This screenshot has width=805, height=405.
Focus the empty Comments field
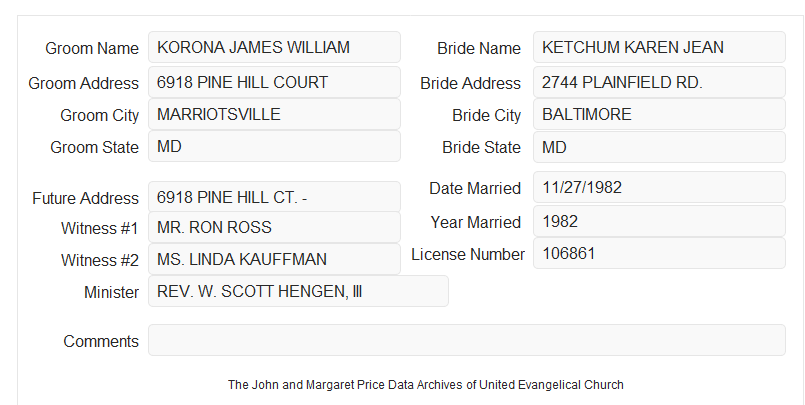click(x=467, y=340)
